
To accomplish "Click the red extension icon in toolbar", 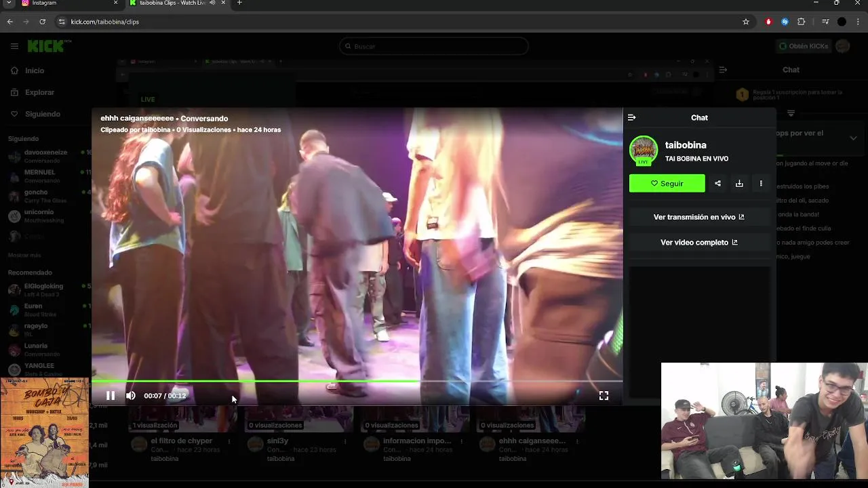I will (x=768, y=22).
